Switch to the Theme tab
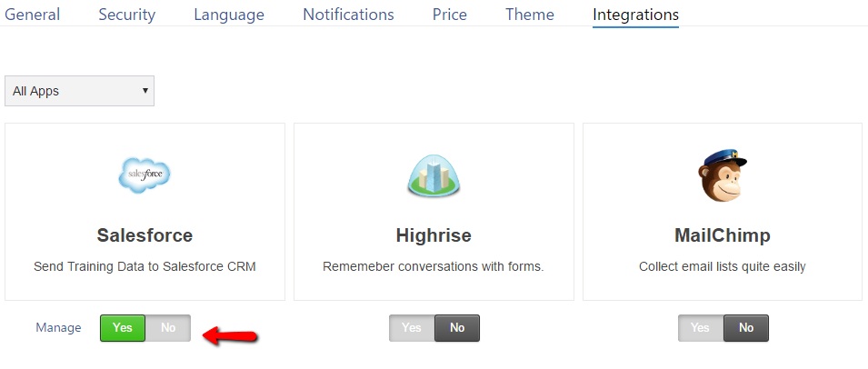 530,15
